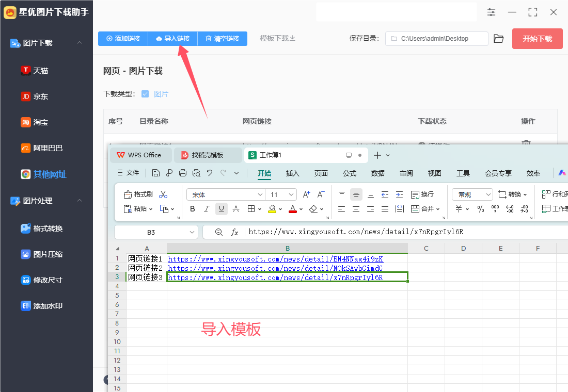Switch to the 插入 ribbon tab
This screenshot has height=392, width=568.
coord(292,173)
